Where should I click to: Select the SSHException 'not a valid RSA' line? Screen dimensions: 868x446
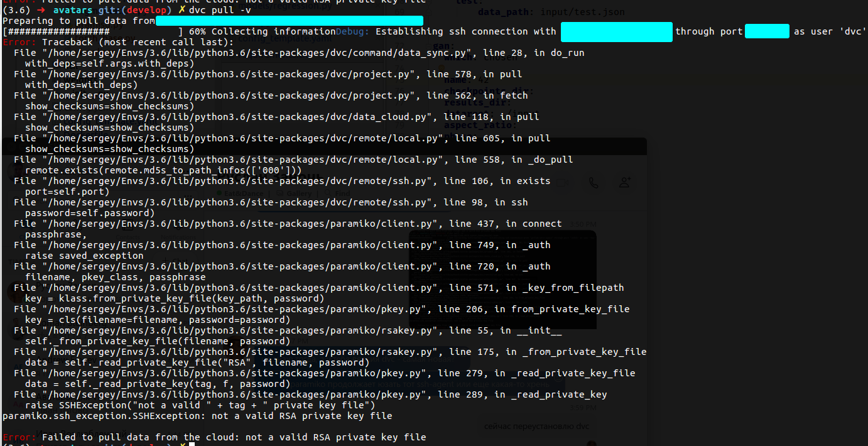[x=195, y=415]
